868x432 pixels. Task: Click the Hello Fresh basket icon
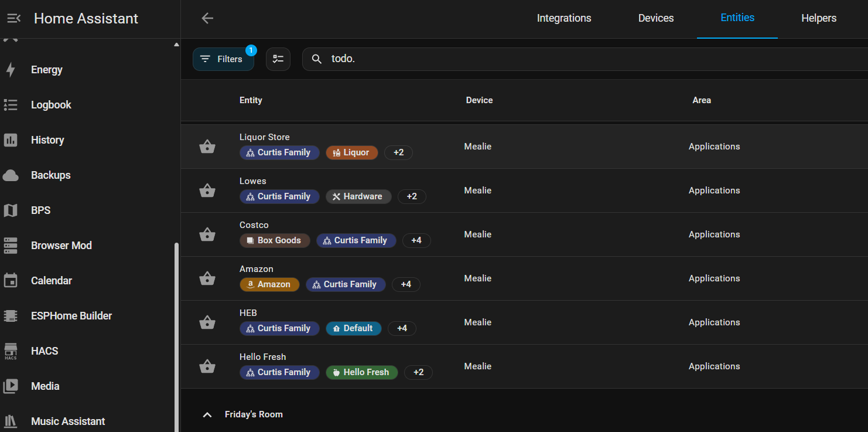tap(207, 366)
